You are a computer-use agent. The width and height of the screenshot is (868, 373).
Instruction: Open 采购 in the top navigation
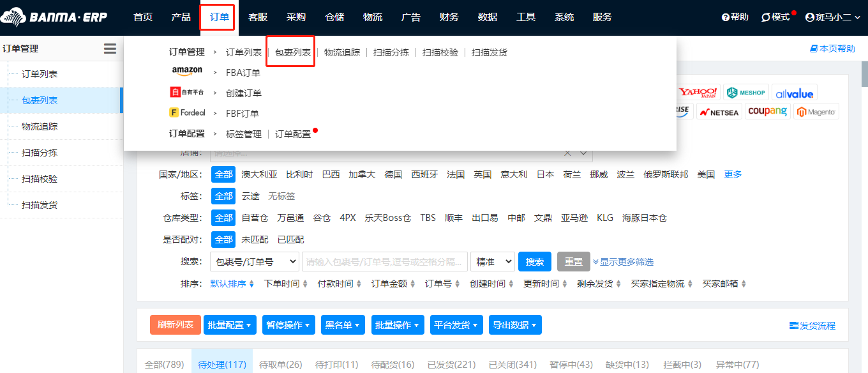coord(296,17)
